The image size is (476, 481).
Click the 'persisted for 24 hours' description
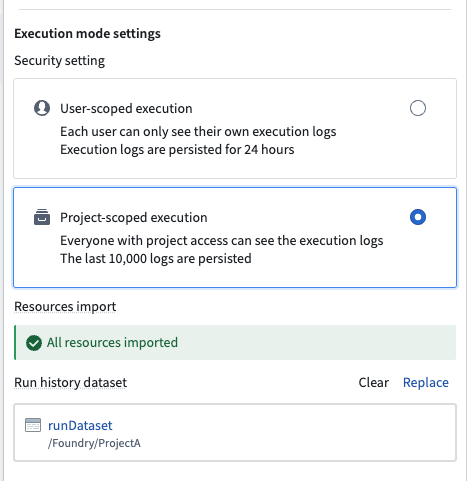coord(177,150)
